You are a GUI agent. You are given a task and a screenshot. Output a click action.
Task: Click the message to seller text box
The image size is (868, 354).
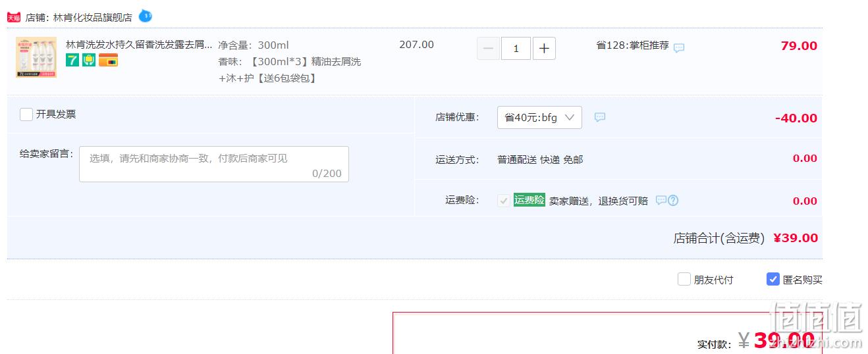coord(214,164)
